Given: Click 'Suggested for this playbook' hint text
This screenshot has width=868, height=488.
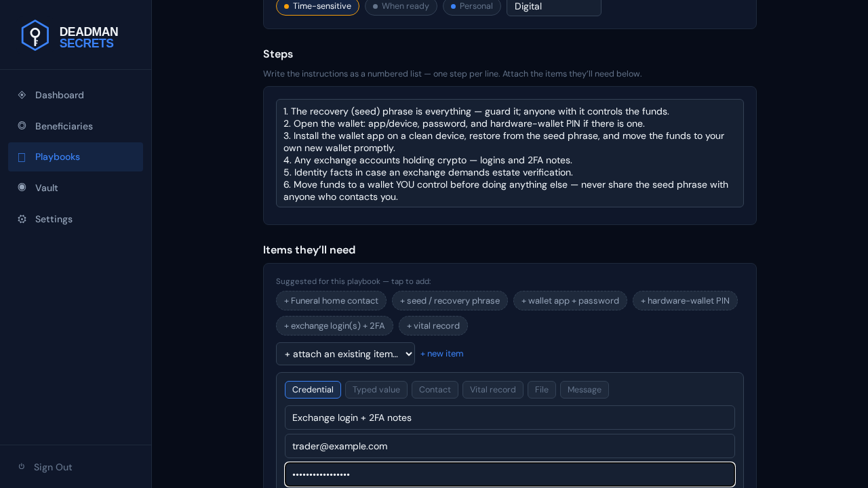Looking at the screenshot, I should click(x=353, y=281).
